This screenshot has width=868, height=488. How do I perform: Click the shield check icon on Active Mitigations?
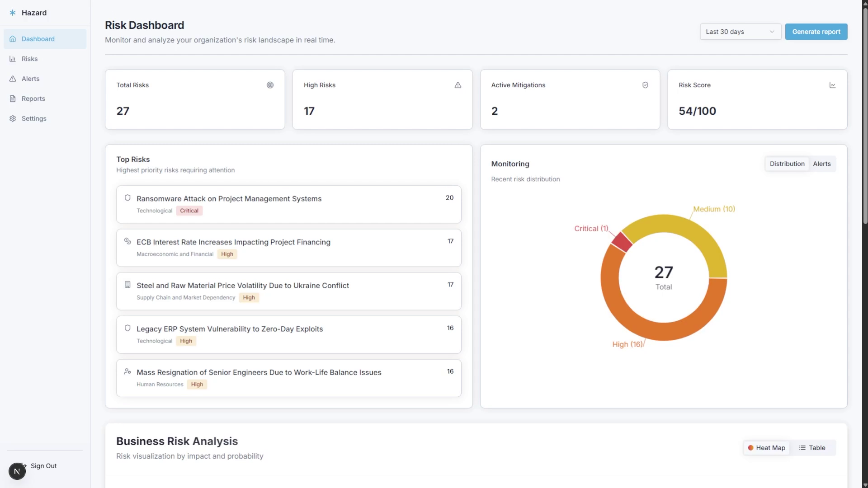coord(645,85)
